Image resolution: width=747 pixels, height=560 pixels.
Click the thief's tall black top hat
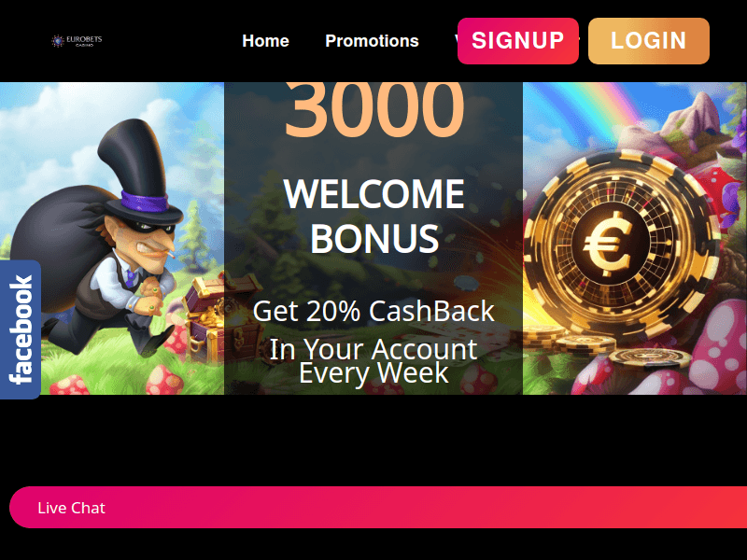[138, 171]
